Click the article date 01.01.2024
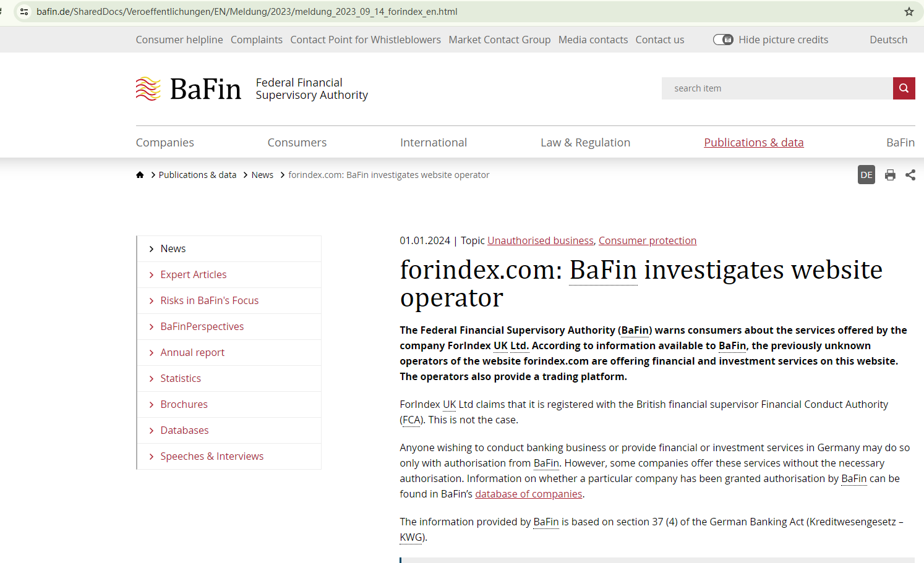This screenshot has height=563, width=924. pos(425,240)
